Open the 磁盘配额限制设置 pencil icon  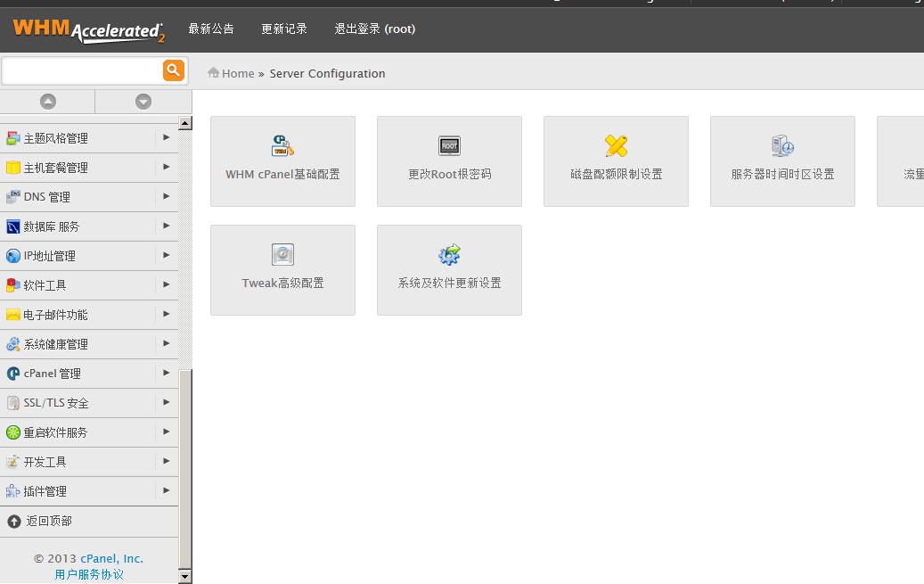click(x=617, y=145)
